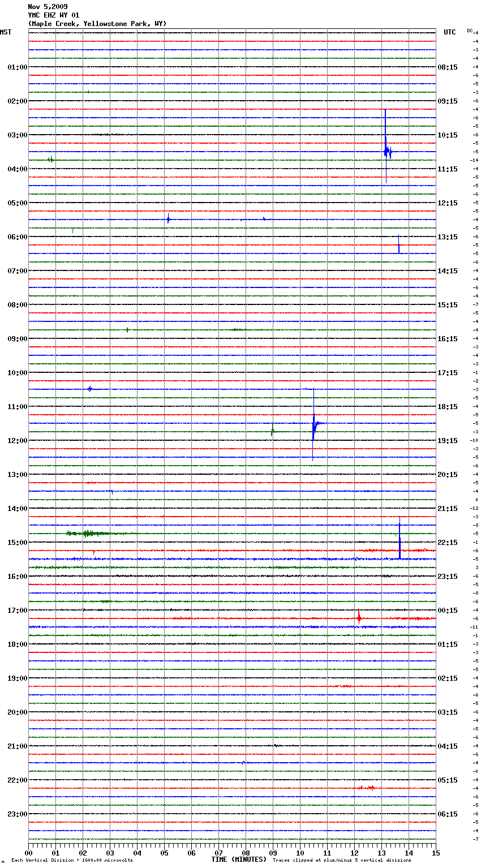
Task: Click the '13:15' UTC time label
Action: point(448,237)
